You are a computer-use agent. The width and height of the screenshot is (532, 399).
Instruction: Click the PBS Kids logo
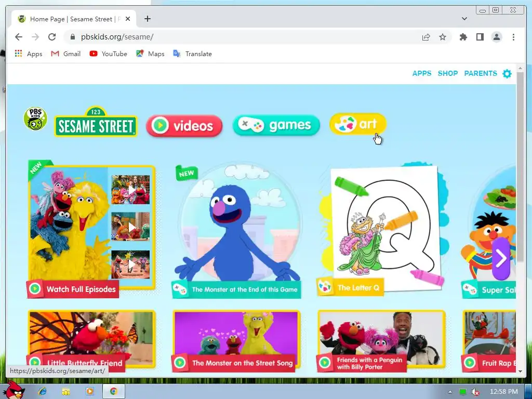coord(35,119)
